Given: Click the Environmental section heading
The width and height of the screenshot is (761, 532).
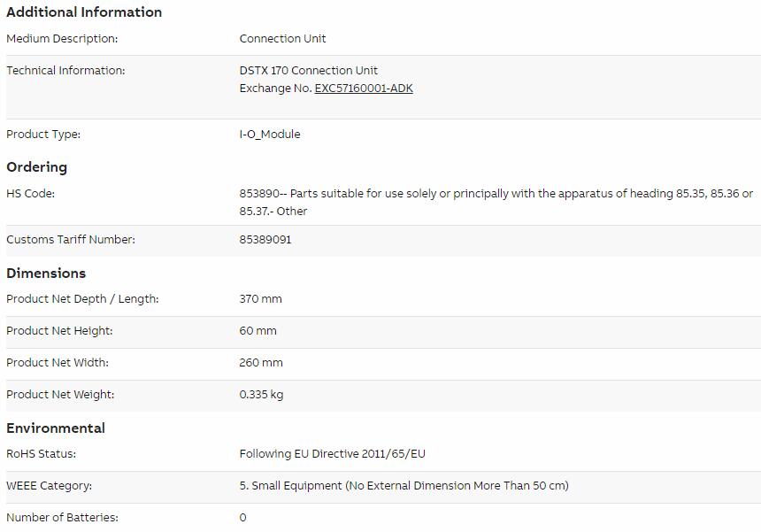Looking at the screenshot, I should (56, 428).
